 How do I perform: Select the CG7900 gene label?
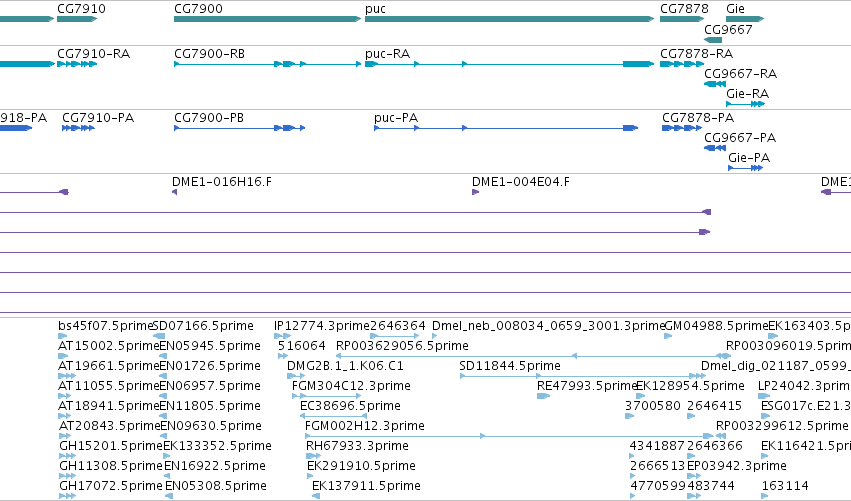click(x=198, y=9)
